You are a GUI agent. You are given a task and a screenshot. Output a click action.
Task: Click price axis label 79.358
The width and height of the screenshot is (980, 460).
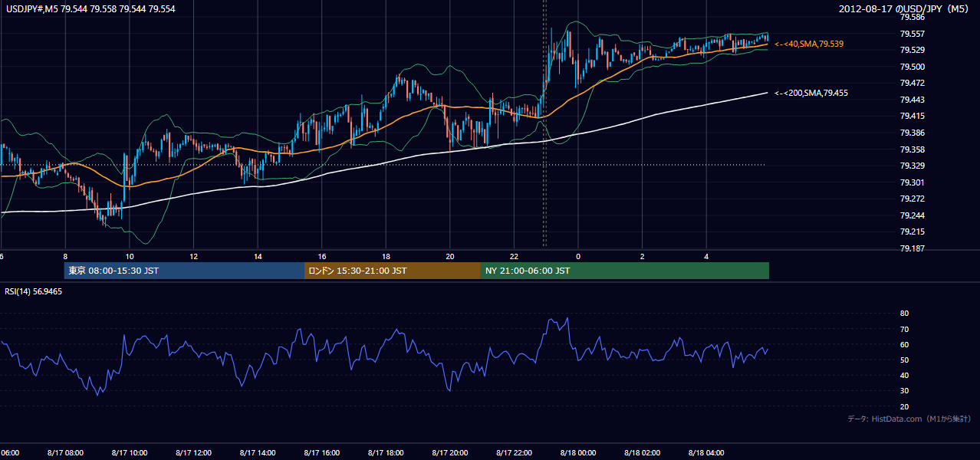[x=913, y=149]
